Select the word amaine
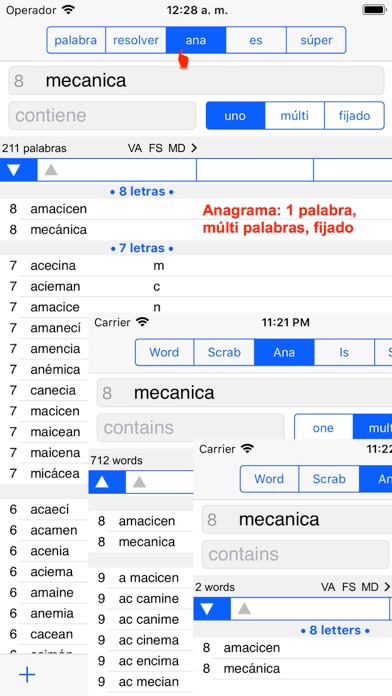The width and height of the screenshot is (392, 696). tap(52, 593)
